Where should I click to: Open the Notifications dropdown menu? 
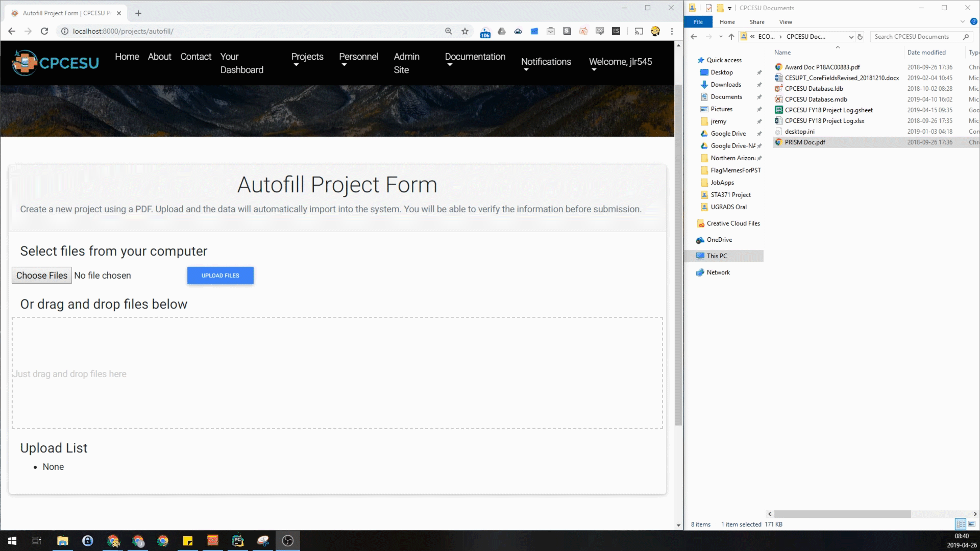pyautogui.click(x=546, y=61)
